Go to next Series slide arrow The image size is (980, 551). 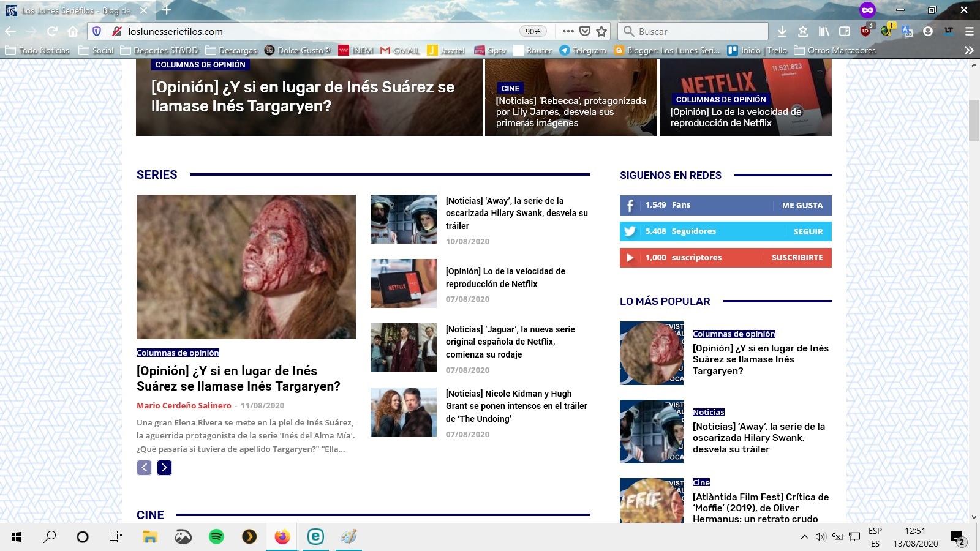pos(164,468)
